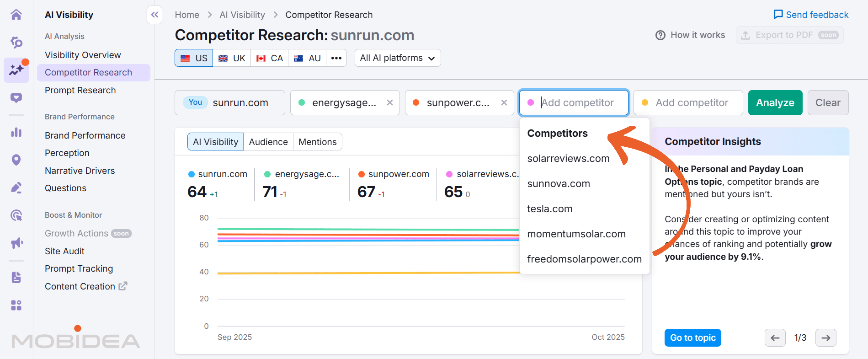Open the document reports sidebar icon
Image resolution: width=868 pixels, height=359 pixels.
coord(16,277)
